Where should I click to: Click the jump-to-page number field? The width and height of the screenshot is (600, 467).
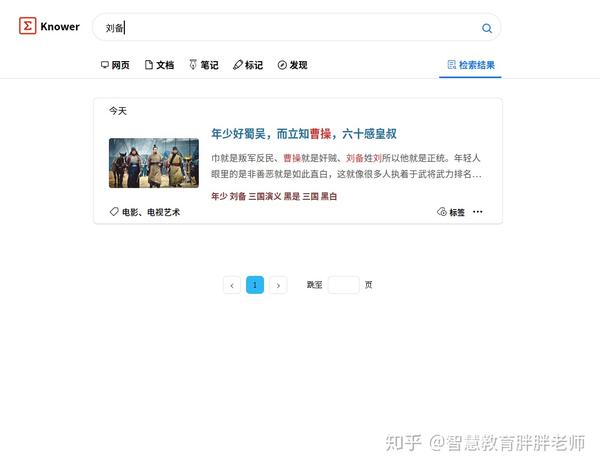coord(344,285)
